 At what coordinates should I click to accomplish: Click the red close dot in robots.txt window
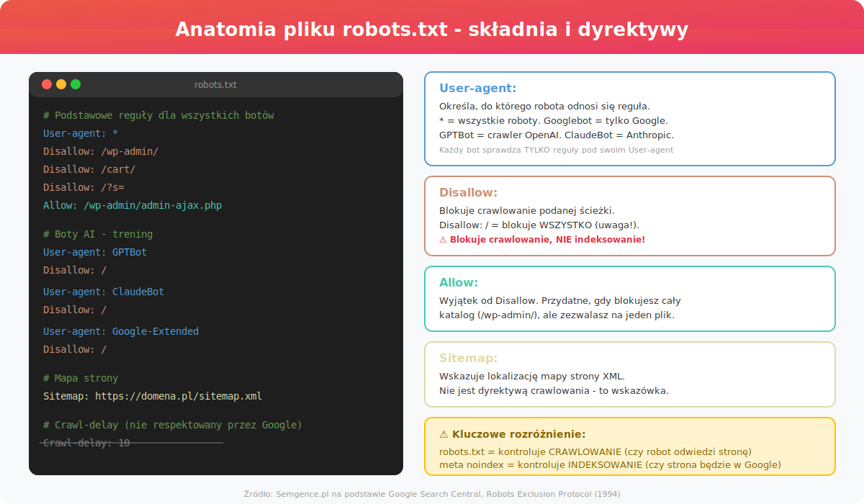pyautogui.click(x=47, y=84)
